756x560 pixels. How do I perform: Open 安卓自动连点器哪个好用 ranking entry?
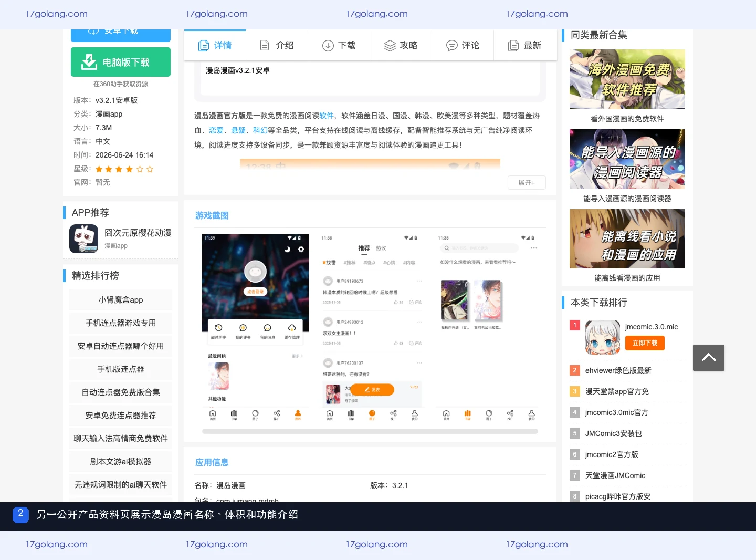click(121, 346)
